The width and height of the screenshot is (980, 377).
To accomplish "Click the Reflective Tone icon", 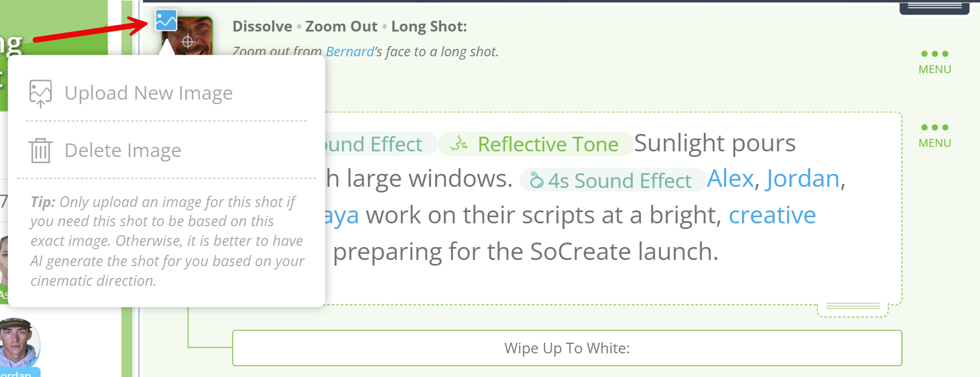I will [458, 144].
